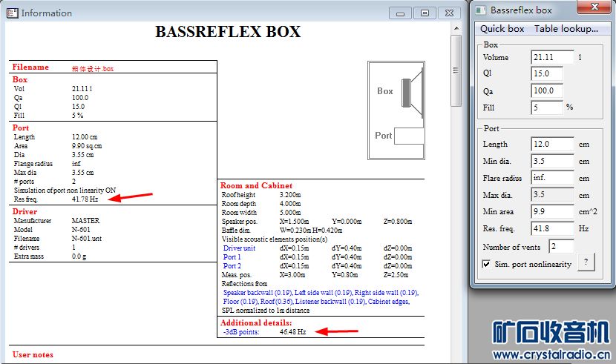Edit the Fill percentage field
Image resolution: width=616 pixels, height=364 pixels.
pyautogui.click(x=547, y=107)
